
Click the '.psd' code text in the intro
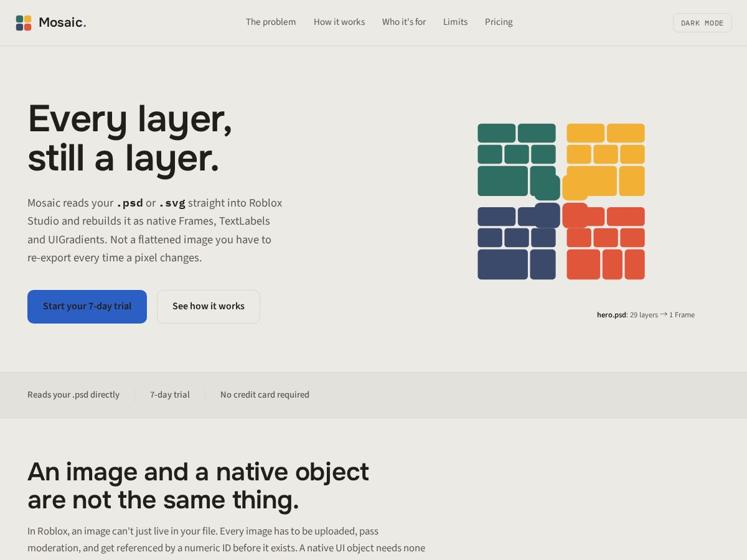tap(129, 203)
